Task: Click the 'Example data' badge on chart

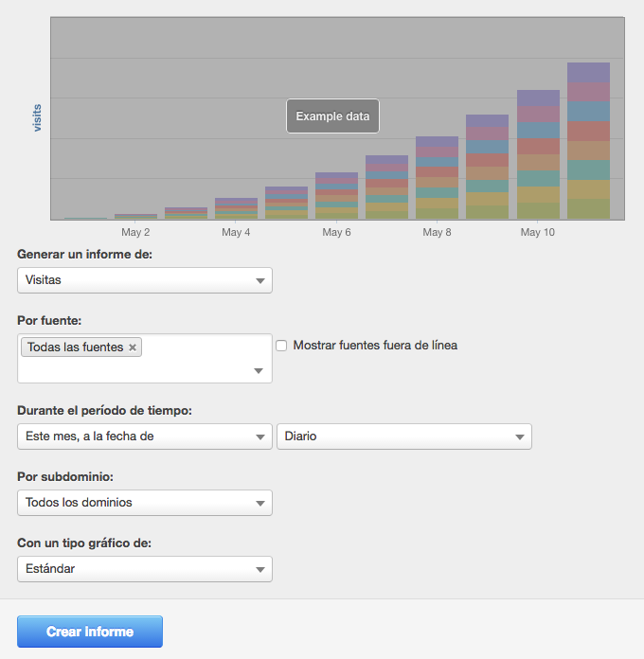Action: pyautogui.click(x=332, y=116)
